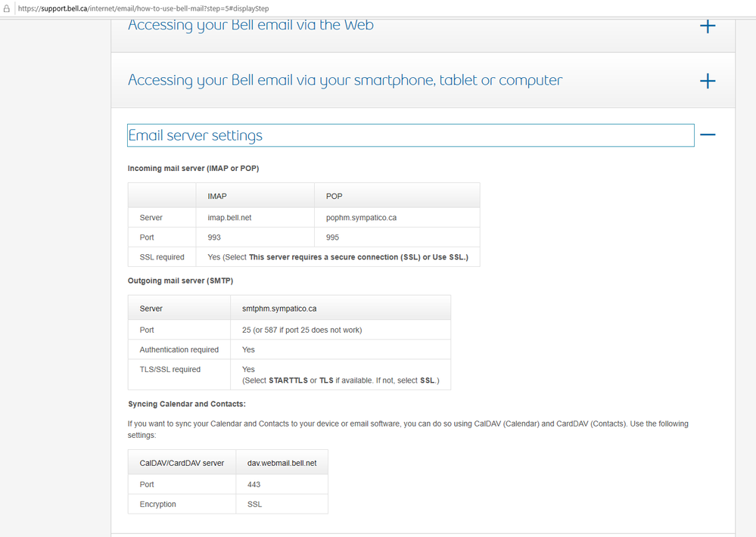756x537 pixels.
Task: Click the "Syncing Calendar and Contacts:" heading
Action: click(187, 404)
